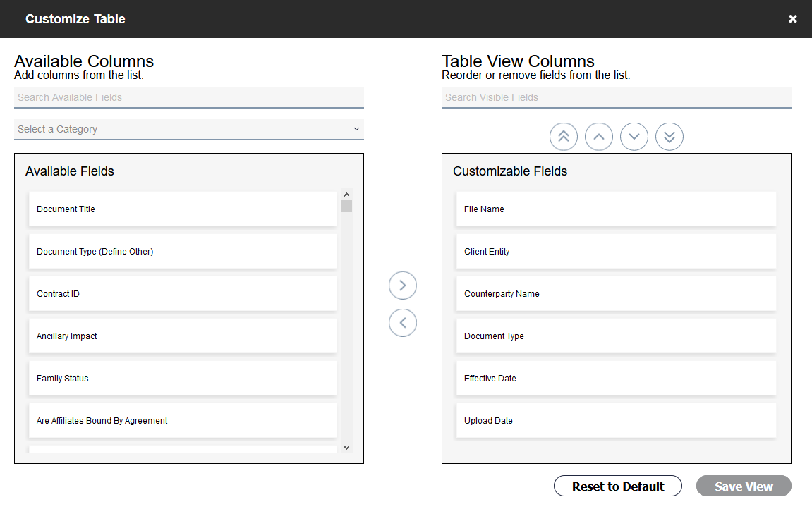The image size is (812, 509).
Task: Select the Ancillary Impact field
Action: point(182,336)
